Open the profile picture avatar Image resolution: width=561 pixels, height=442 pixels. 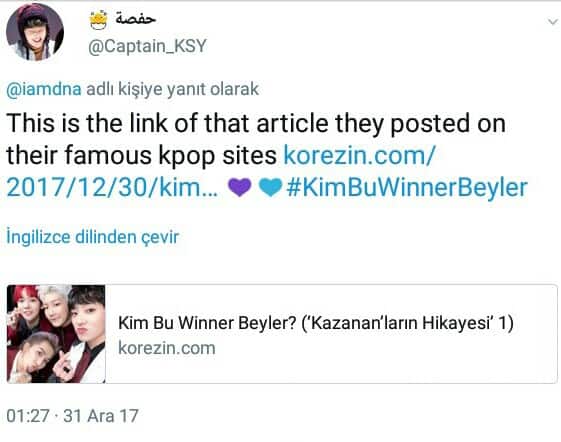point(35,32)
